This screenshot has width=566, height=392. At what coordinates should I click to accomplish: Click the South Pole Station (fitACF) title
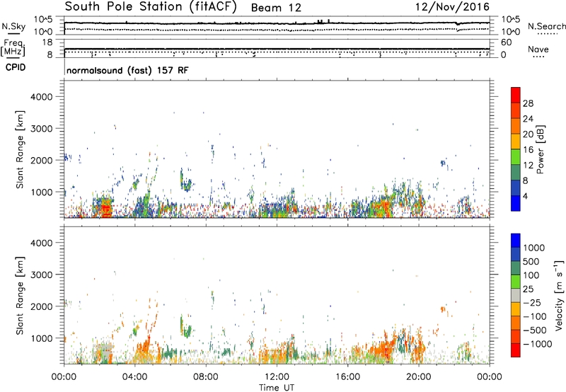151,7
